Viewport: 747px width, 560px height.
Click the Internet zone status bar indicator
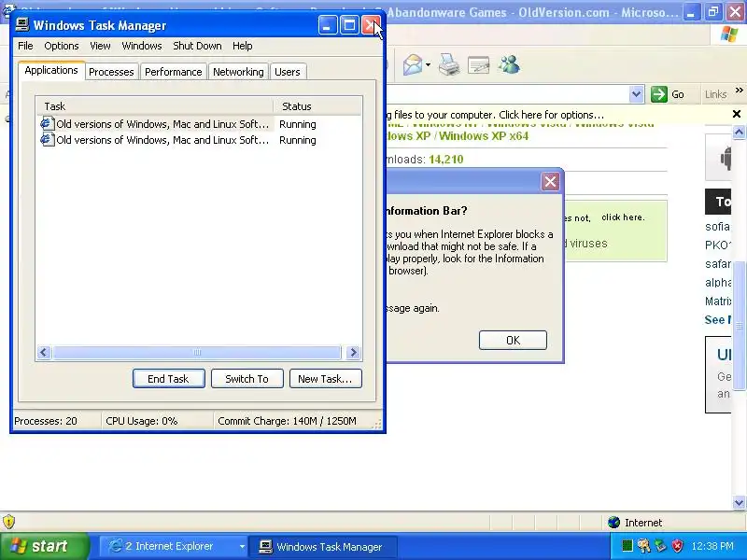coord(636,523)
